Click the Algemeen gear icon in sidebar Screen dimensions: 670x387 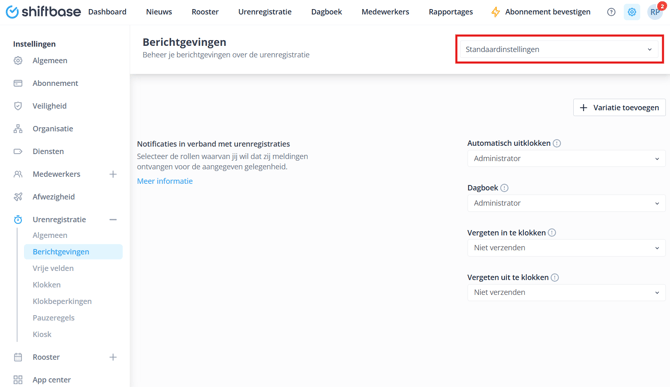click(18, 61)
